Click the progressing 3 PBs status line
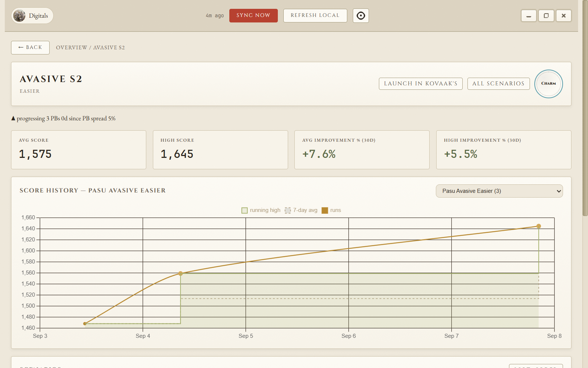This screenshot has height=368, width=588. 63,118
